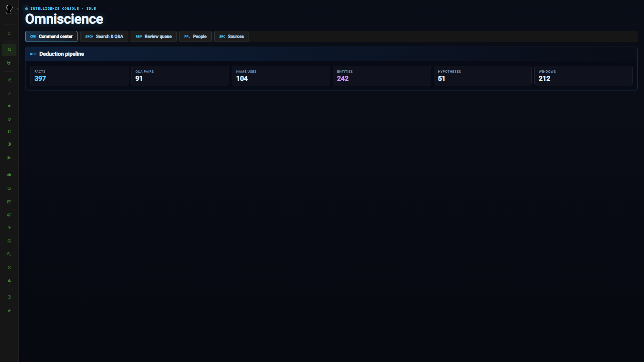Select the Windows 212 stat card
The height and width of the screenshot is (362, 644).
(x=583, y=75)
